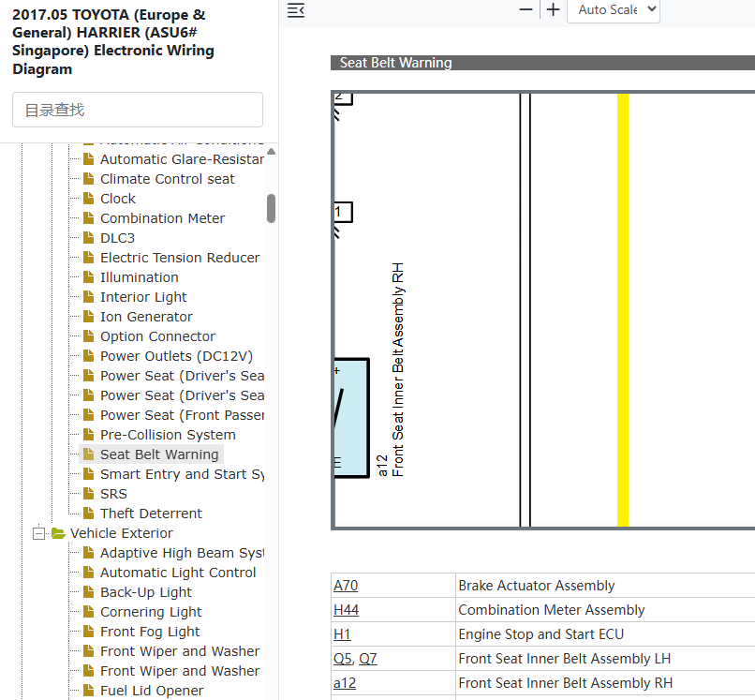
Task: Zoom out with the minus icon
Action: tap(526, 9)
